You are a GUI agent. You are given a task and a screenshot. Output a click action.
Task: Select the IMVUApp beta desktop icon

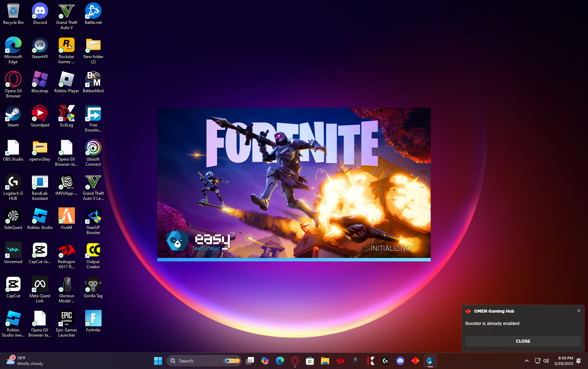tap(67, 185)
